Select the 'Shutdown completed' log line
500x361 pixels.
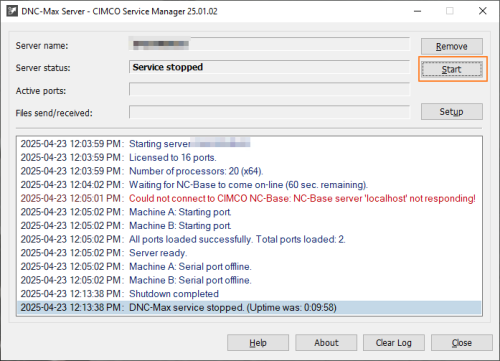(x=249, y=294)
